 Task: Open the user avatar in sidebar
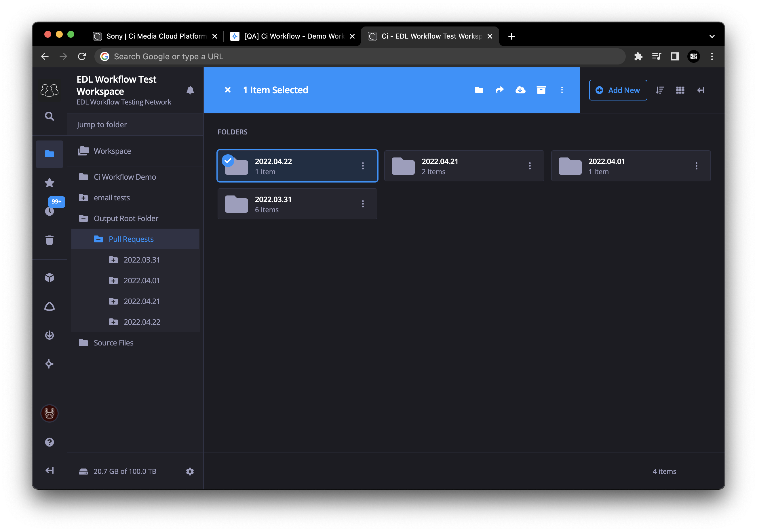50,413
